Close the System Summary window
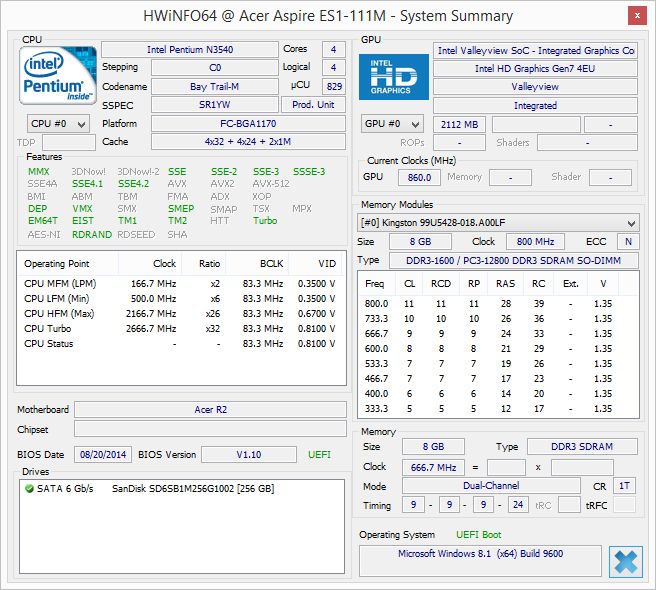The image size is (656, 590). [x=637, y=16]
